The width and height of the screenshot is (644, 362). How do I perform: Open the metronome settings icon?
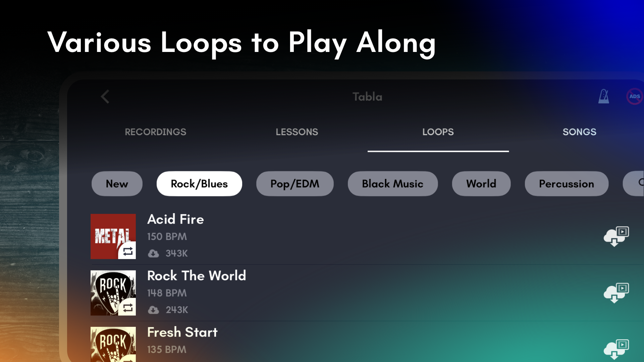pyautogui.click(x=604, y=97)
